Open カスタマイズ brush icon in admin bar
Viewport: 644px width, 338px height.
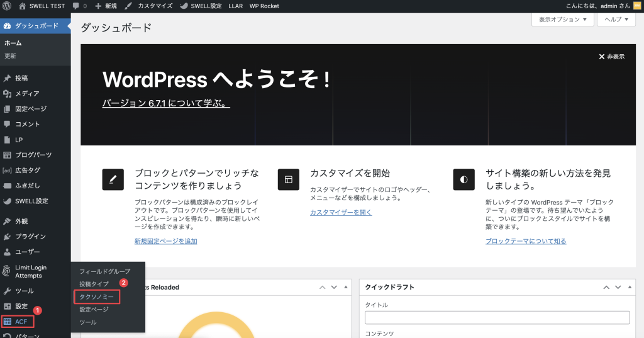(128, 6)
